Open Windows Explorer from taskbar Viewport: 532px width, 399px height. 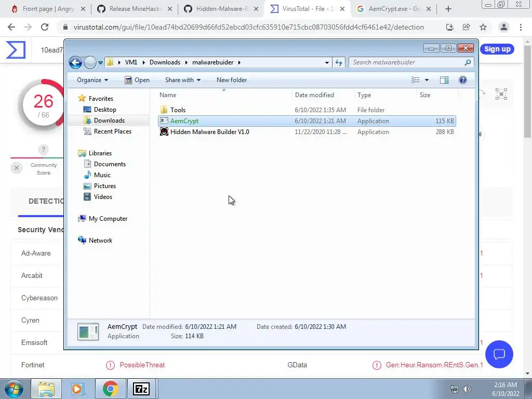(46, 389)
